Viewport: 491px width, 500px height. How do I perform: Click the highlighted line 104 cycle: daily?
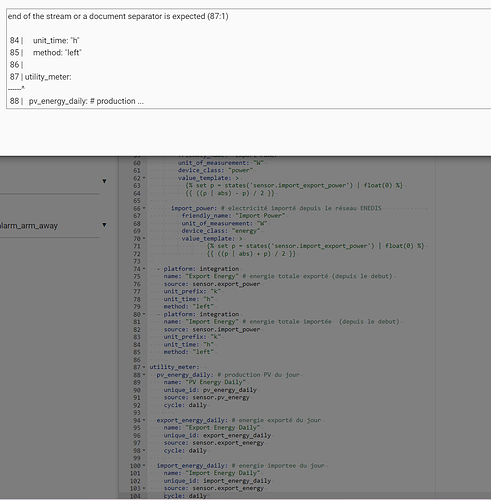(185, 496)
